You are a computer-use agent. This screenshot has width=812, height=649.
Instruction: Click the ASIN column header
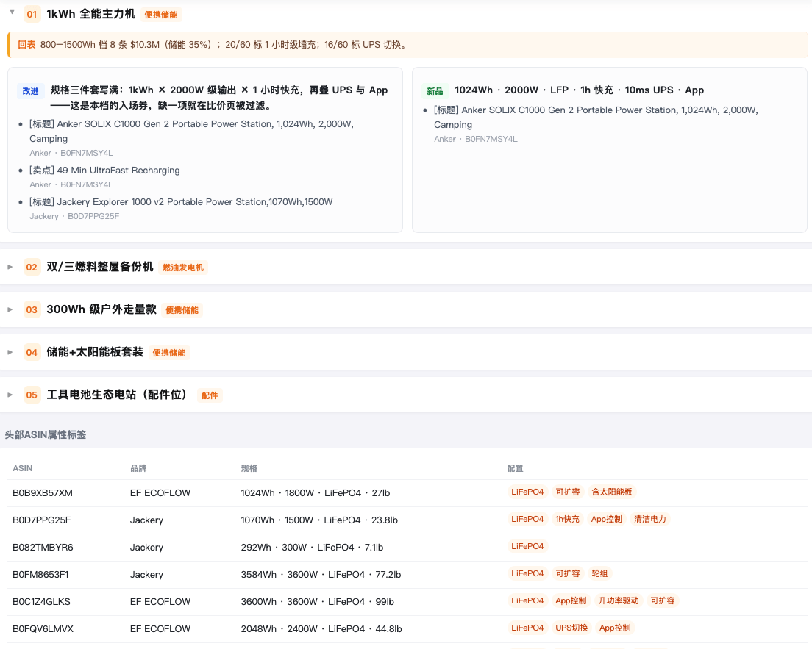click(x=22, y=468)
